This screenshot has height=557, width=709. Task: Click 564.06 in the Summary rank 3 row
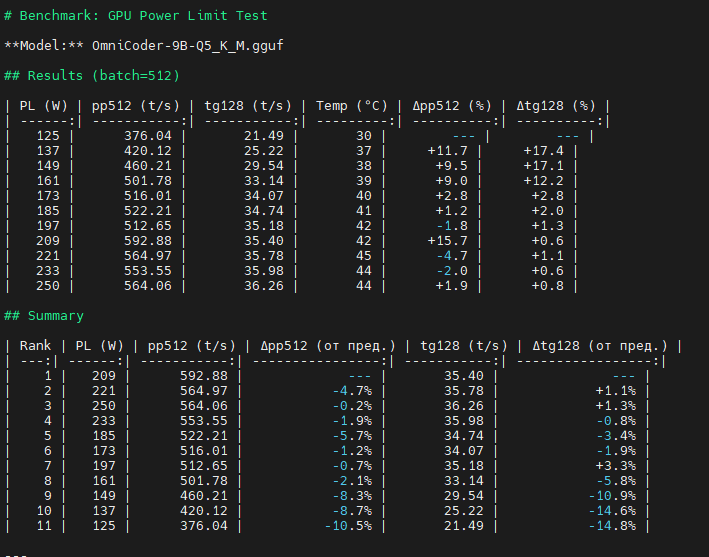click(x=204, y=406)
